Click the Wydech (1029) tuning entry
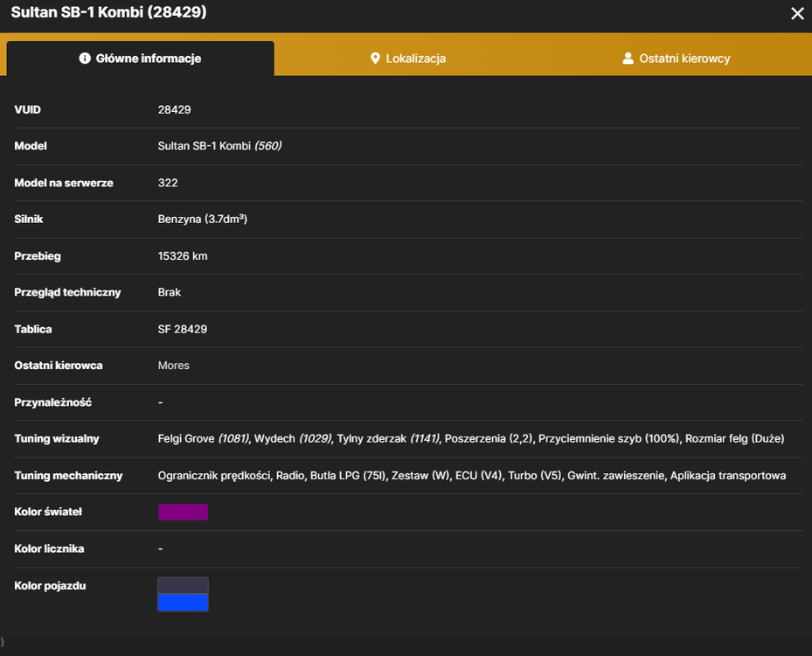 (x=293, y=439)
